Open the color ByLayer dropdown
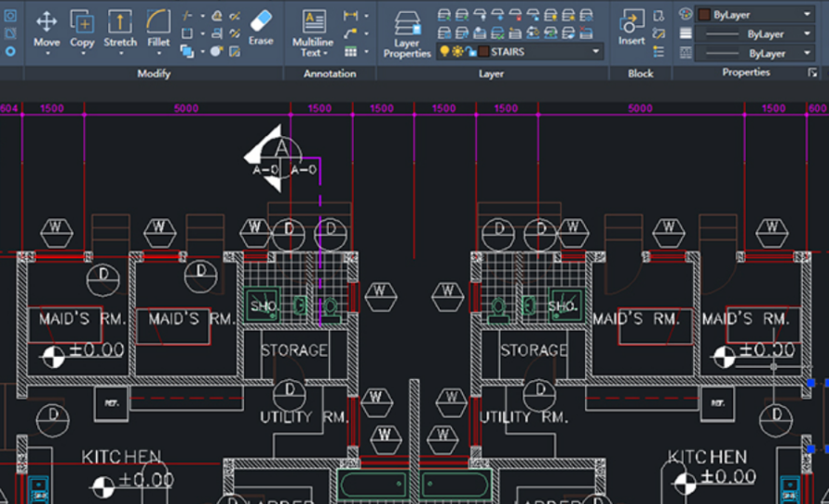829x504 pixels. (x=807, y=14)
